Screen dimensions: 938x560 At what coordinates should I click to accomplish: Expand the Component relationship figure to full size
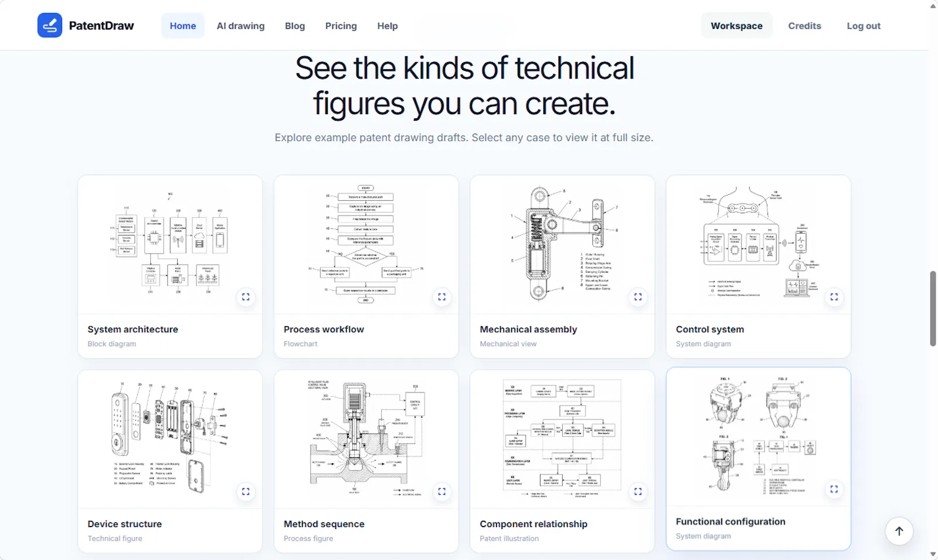coord(638,491)
